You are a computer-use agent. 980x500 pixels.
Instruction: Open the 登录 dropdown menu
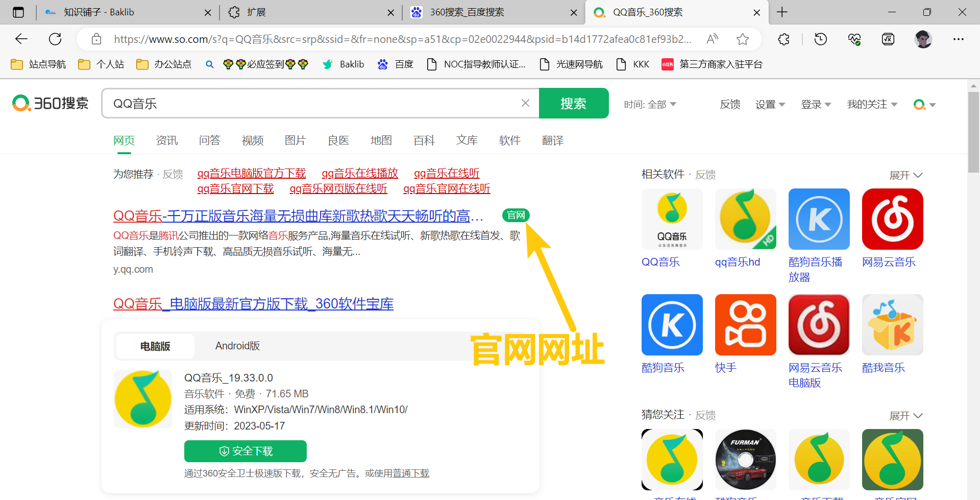point(816,104)
